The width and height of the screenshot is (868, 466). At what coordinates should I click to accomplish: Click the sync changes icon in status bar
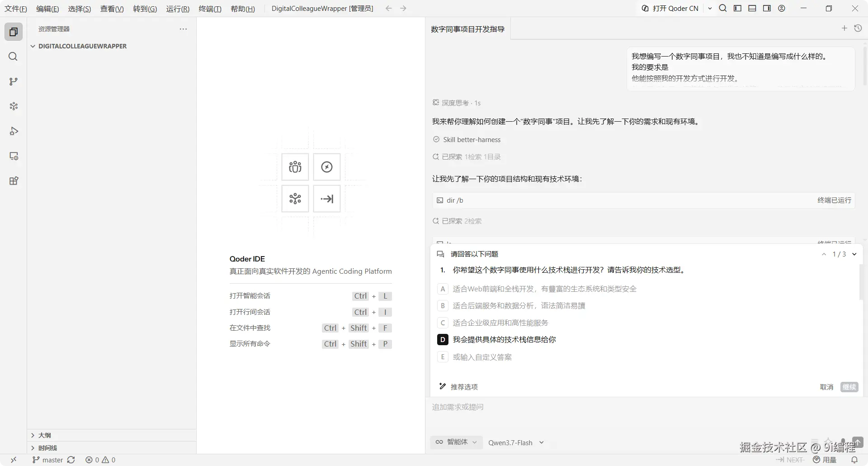(71, 460)
